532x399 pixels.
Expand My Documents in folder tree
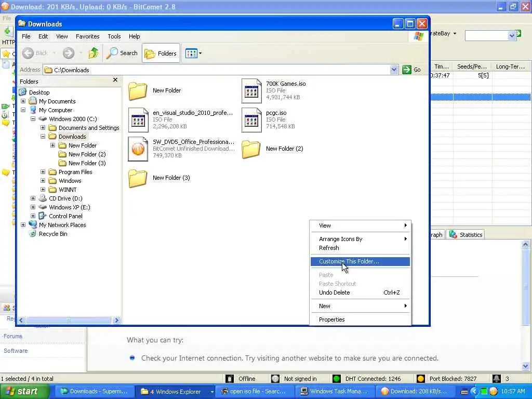point(23,101)
